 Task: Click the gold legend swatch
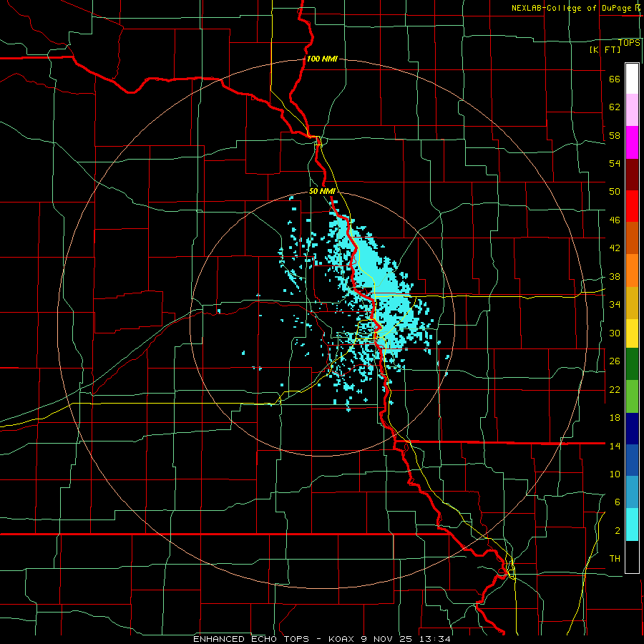pos(632,303)
